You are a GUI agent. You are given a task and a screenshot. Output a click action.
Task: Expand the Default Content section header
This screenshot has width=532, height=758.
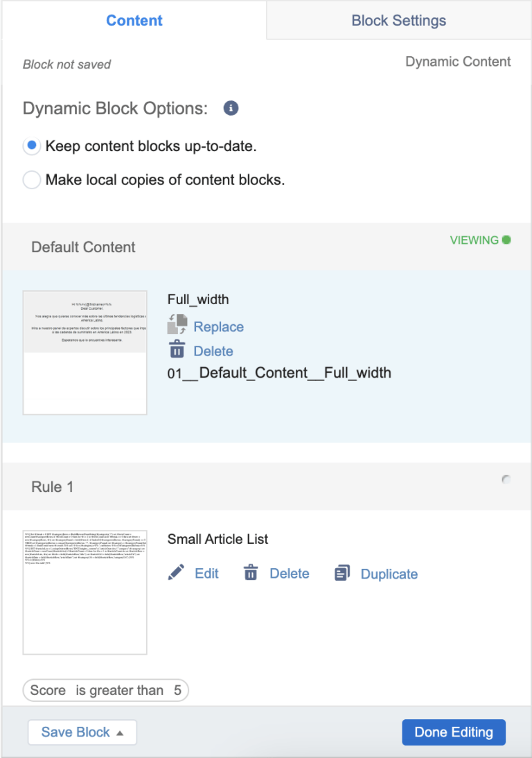coord(82,247)
